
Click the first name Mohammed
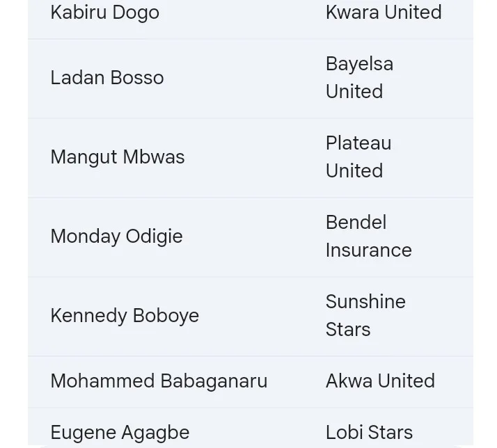[102, 381]
